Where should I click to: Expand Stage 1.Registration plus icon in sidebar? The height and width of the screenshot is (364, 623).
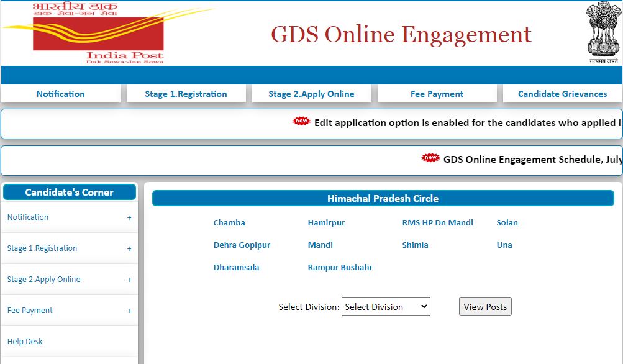(129, 248)
